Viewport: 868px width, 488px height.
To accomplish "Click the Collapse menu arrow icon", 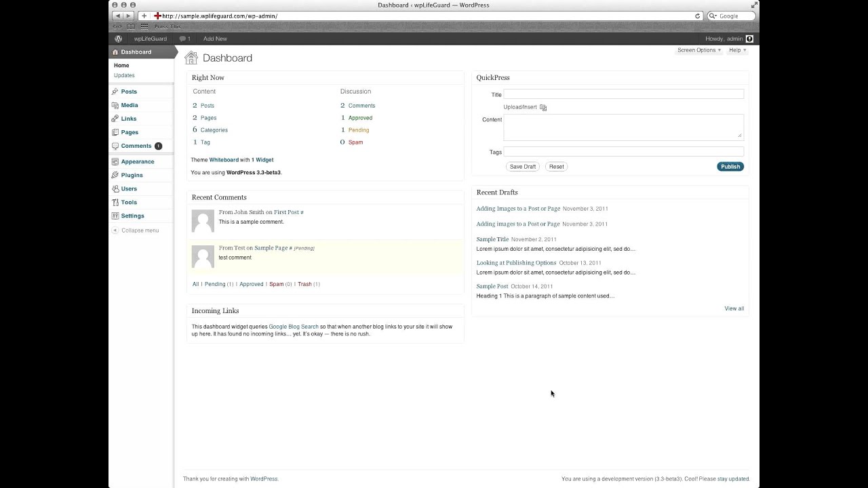I will [x=115, y=230].
